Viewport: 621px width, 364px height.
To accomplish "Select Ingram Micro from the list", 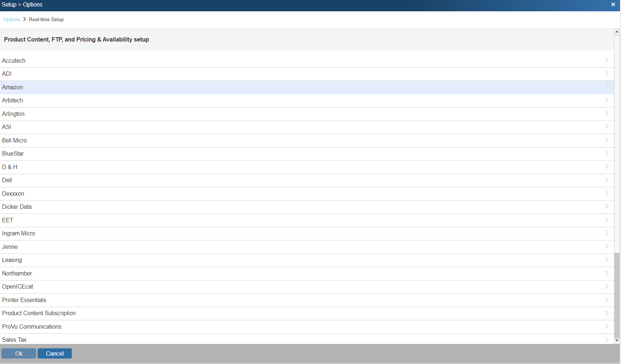I will point(19,234).
